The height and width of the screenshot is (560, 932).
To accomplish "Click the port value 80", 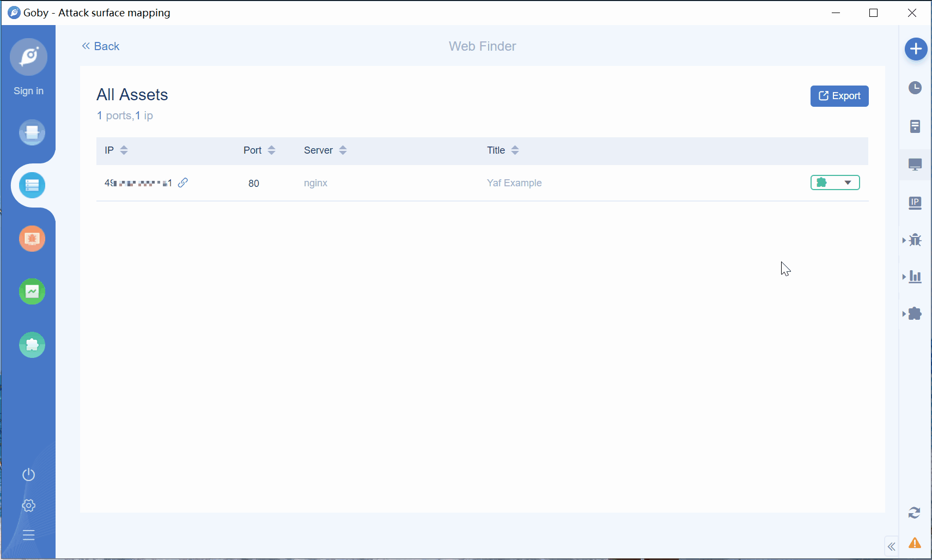I will 254,184.
